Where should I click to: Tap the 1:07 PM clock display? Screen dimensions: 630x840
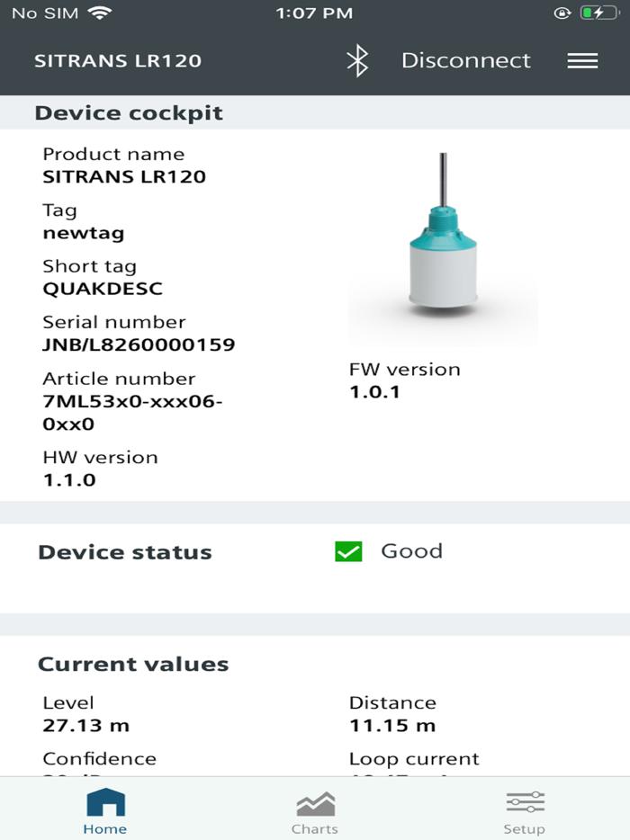click(314, 13)
